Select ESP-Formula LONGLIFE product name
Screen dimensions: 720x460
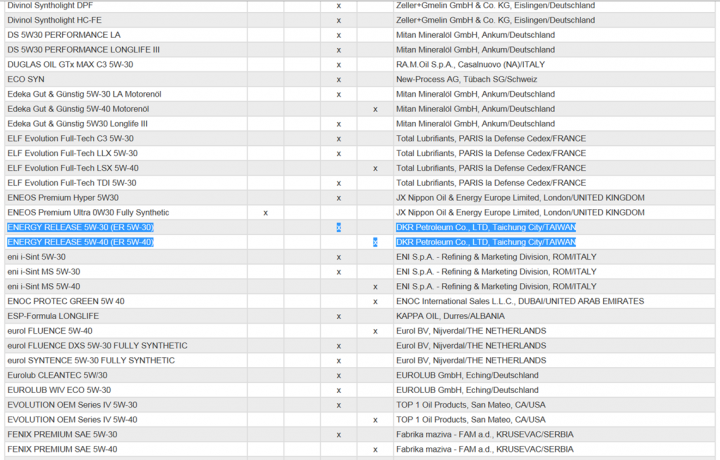(x=53, y=316)
